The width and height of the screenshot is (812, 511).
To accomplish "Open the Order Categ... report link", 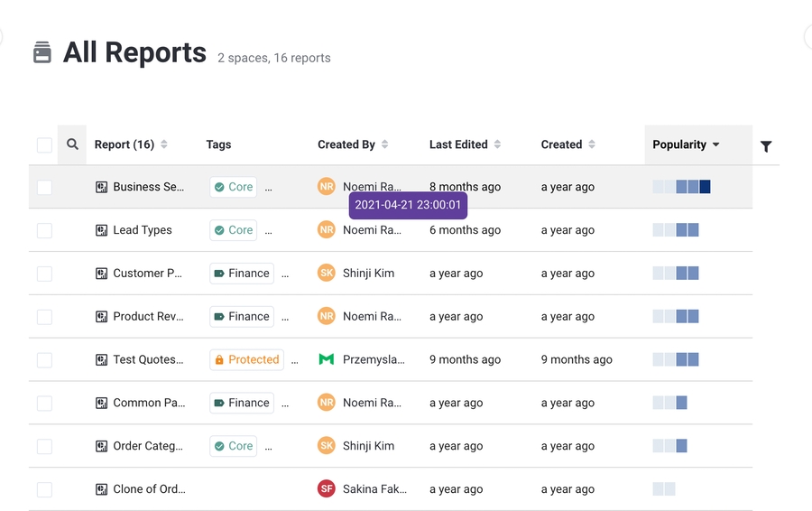I will click(148, 446).
